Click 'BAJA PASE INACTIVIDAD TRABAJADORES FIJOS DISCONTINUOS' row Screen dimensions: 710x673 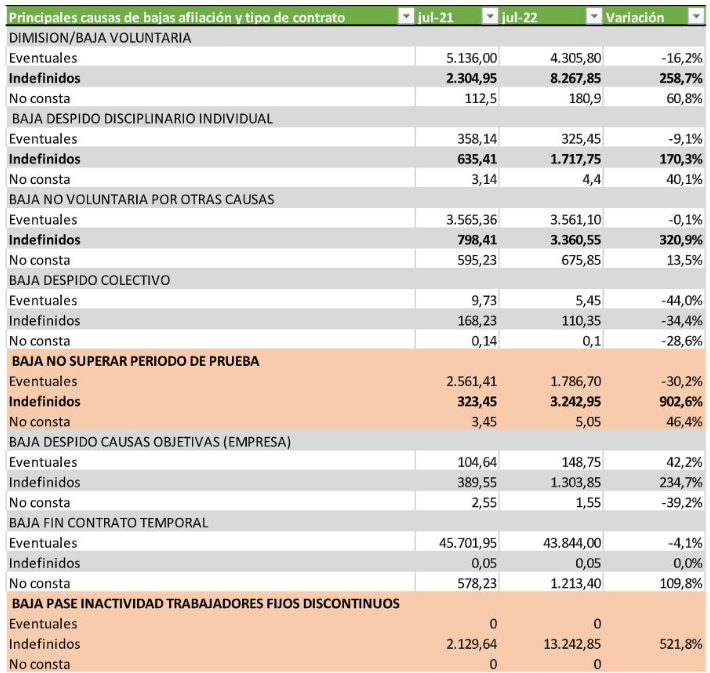coord(356,603)
